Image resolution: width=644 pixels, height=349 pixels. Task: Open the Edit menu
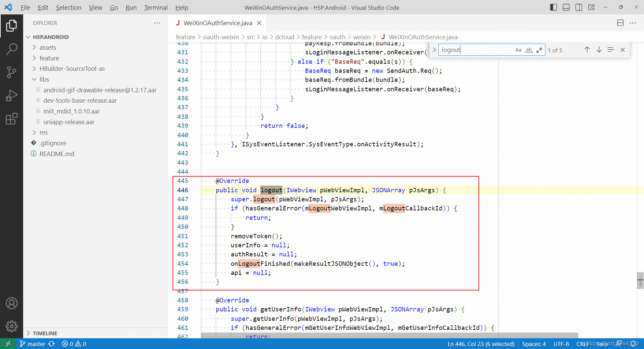[43, 7]
